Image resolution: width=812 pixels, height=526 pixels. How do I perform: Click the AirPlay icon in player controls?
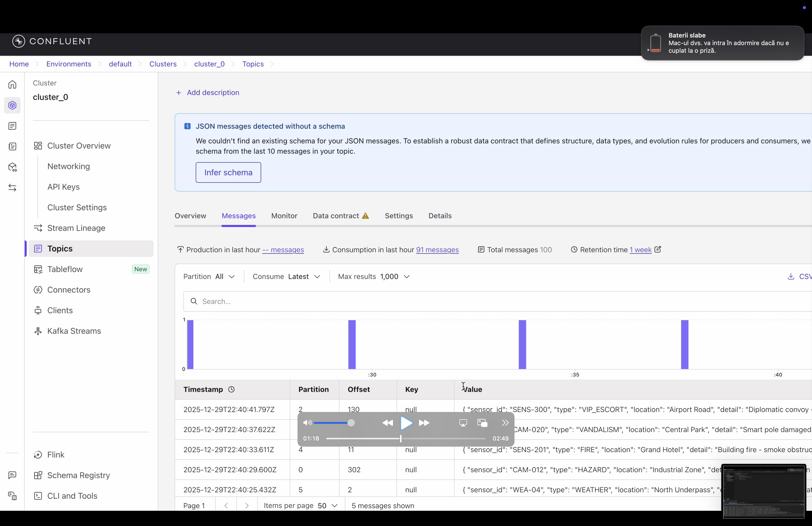point(463,423)
